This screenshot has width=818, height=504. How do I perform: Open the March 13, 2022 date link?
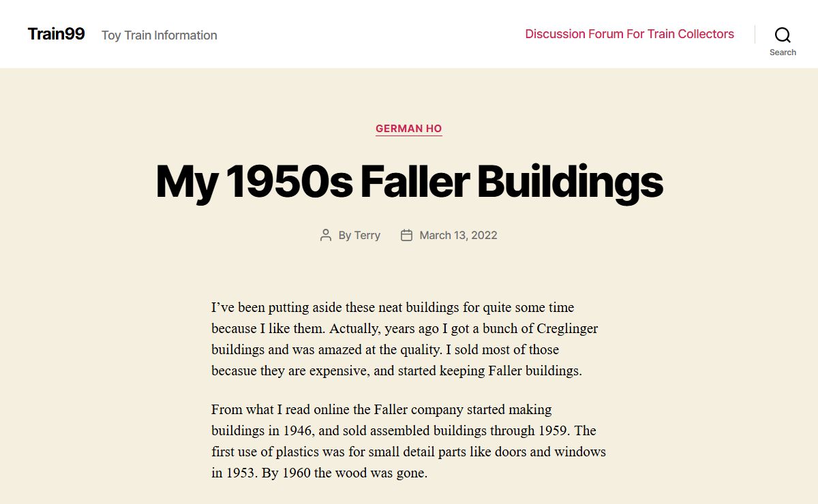pos(458,236)
